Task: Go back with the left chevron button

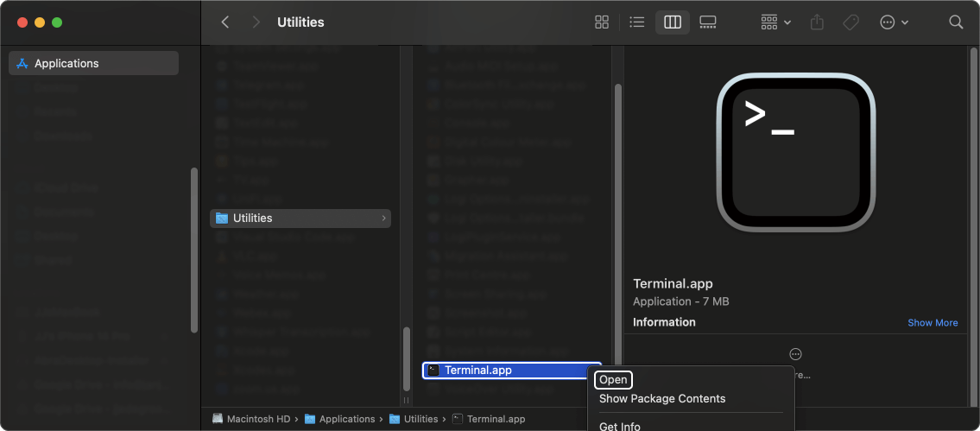Action: (225, 22)
